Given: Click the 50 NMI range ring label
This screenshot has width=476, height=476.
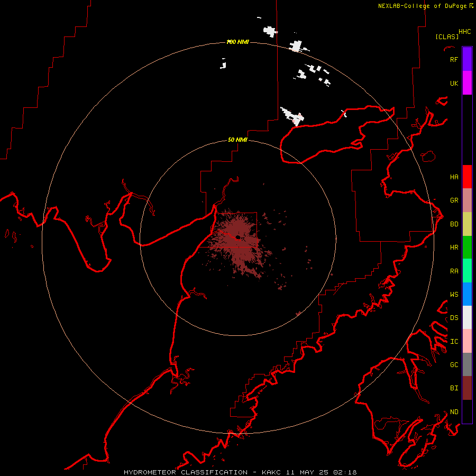Looking at the screenshot, I should click(237, 140).
